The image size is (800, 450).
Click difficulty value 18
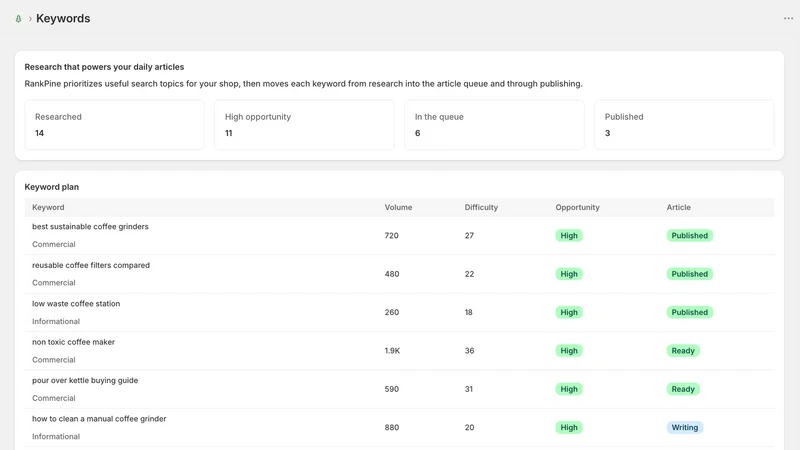click(468, 312)
